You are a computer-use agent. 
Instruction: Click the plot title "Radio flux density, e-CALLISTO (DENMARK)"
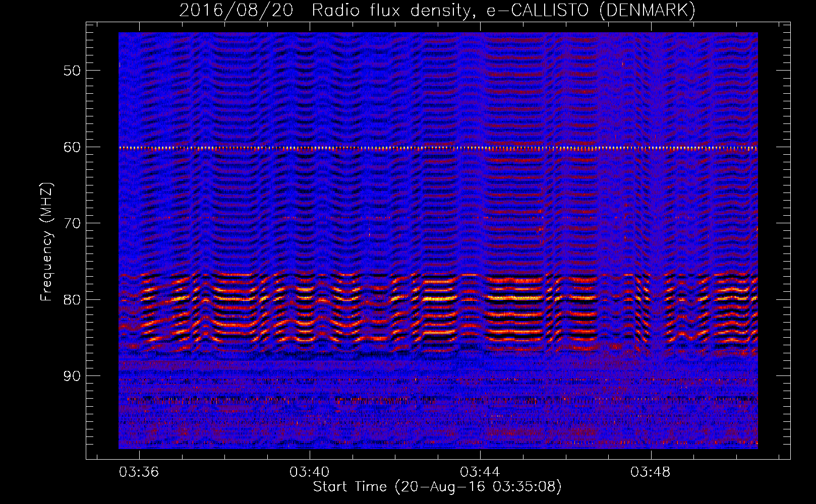pos(504,11)
